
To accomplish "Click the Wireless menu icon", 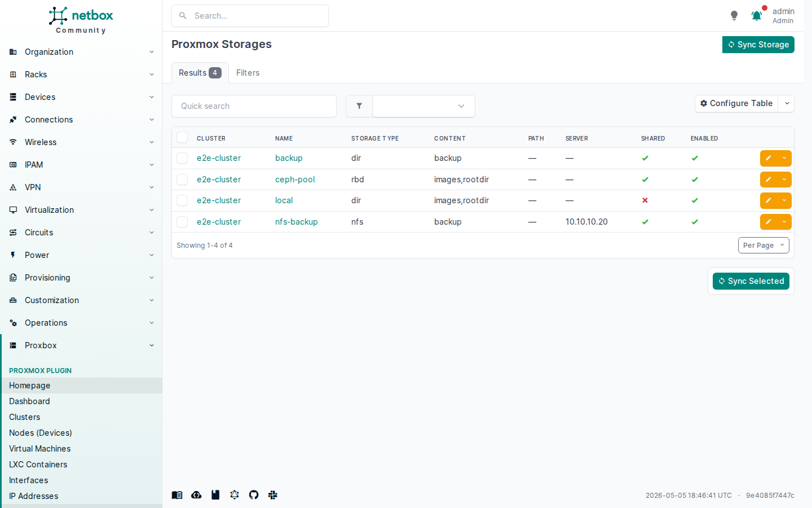I will [13, 142].
